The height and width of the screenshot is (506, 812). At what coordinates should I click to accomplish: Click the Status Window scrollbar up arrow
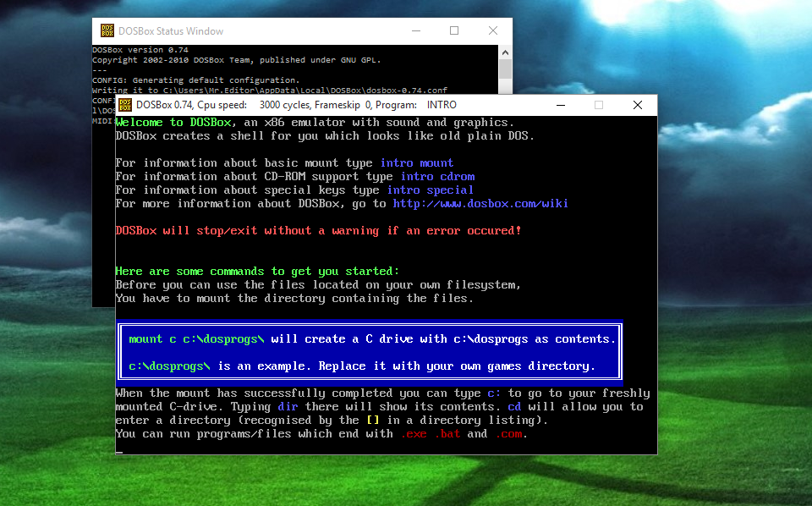506,52
